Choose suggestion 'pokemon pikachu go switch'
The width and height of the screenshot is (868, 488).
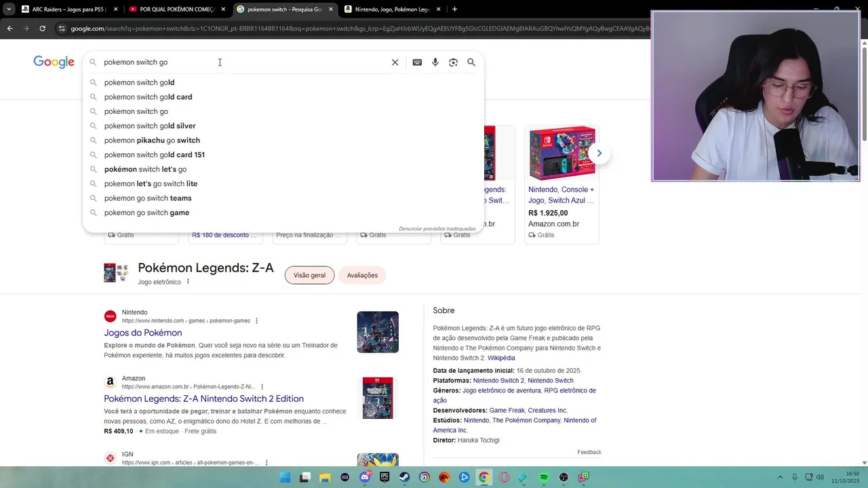(x=283, y=140)
